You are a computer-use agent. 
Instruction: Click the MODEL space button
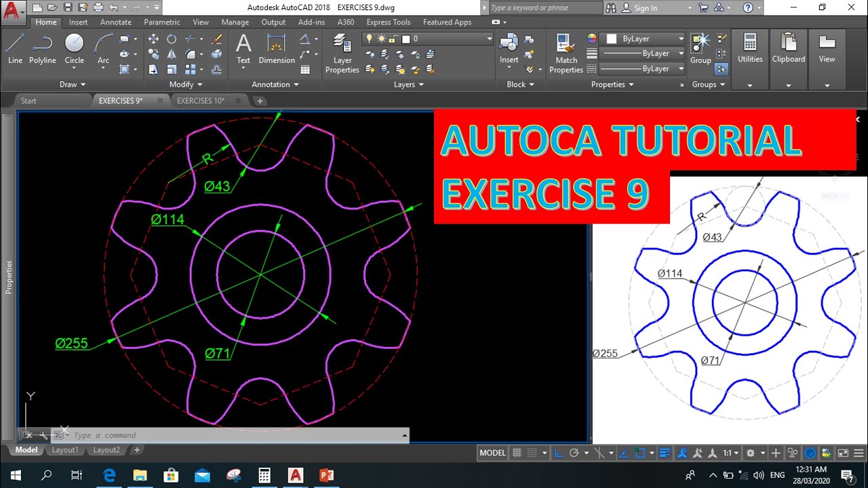492,453
